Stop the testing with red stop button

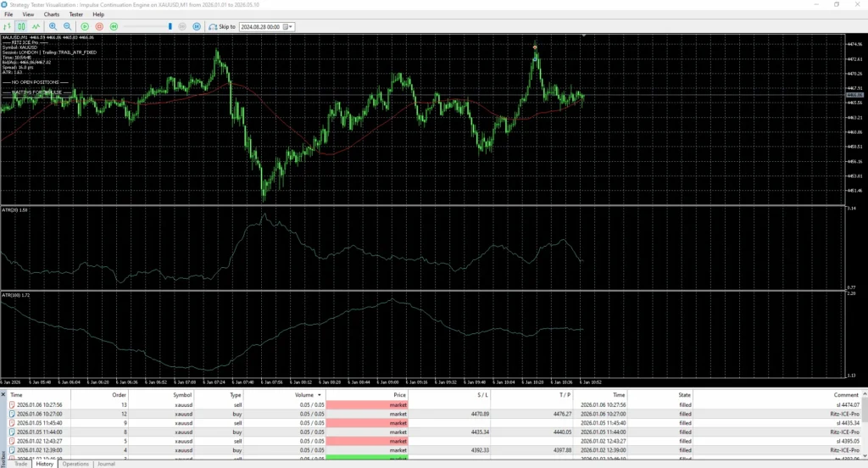tap(99, 26)
